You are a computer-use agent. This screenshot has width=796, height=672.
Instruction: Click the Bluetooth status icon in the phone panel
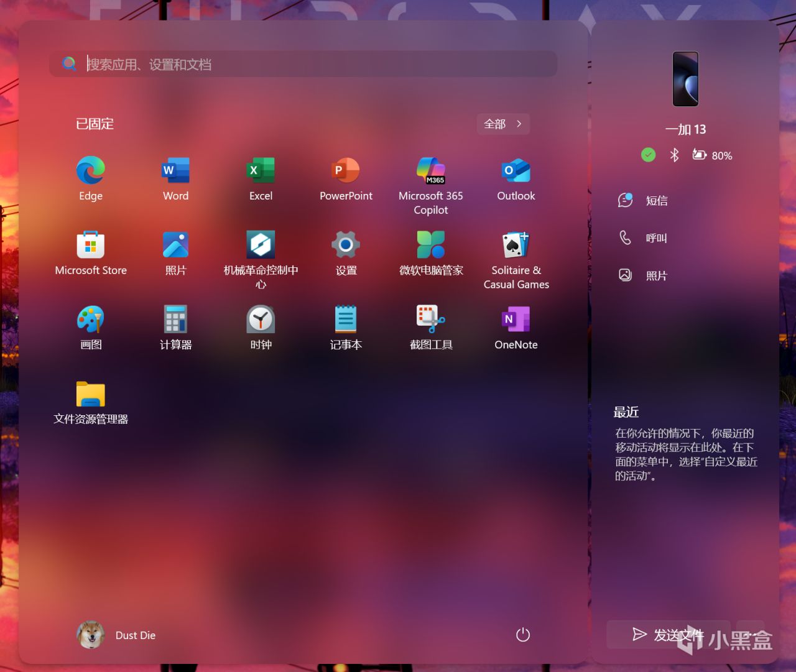tap(674, 155)
